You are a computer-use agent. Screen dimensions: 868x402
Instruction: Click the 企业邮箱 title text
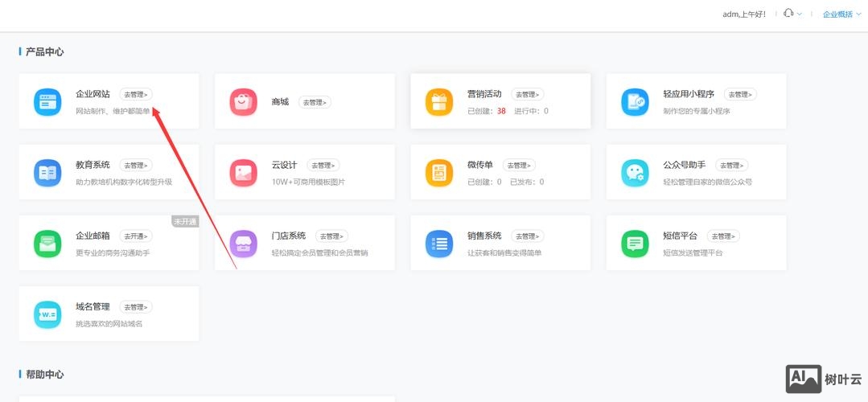[x=93, y=236]
